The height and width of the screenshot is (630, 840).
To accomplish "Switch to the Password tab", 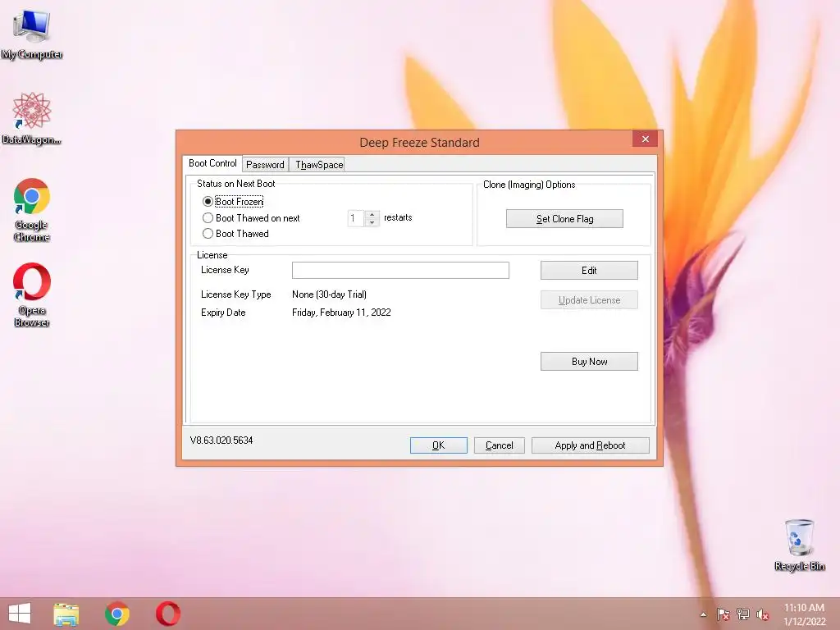I will (x=265, y=164).
